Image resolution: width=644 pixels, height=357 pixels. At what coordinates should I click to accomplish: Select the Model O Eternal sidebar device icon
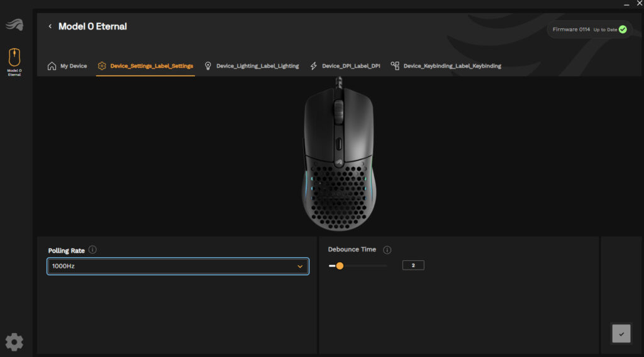(14, 57)
